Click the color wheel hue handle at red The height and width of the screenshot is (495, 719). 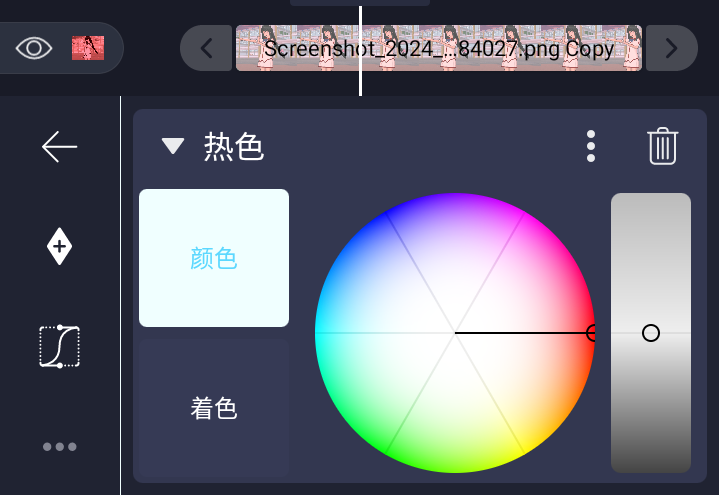592,333
